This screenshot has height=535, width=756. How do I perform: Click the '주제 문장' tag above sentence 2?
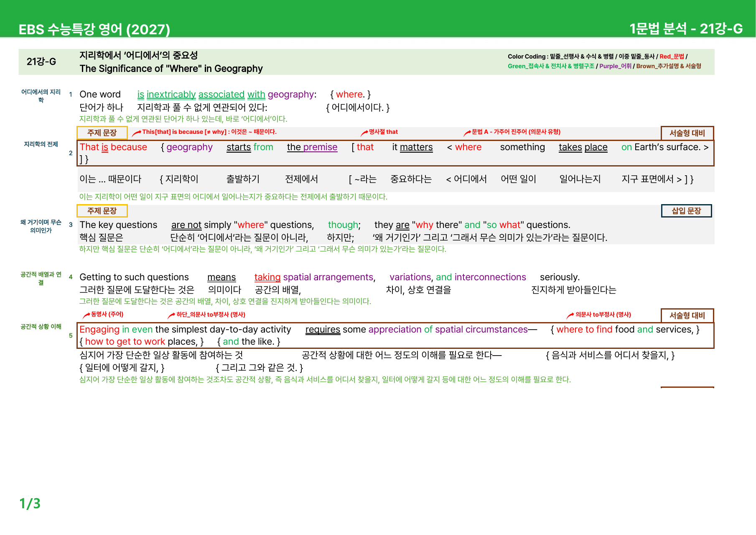(x=102, y=133)
